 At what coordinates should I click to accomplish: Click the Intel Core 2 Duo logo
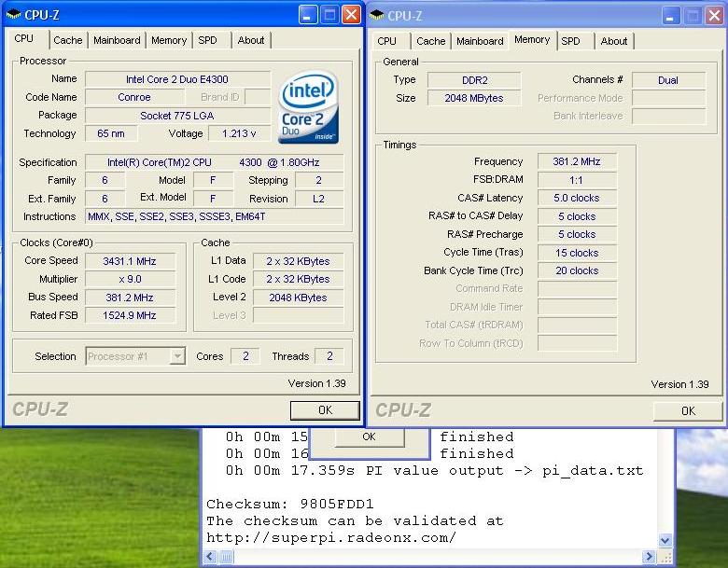tap(309, 106)
